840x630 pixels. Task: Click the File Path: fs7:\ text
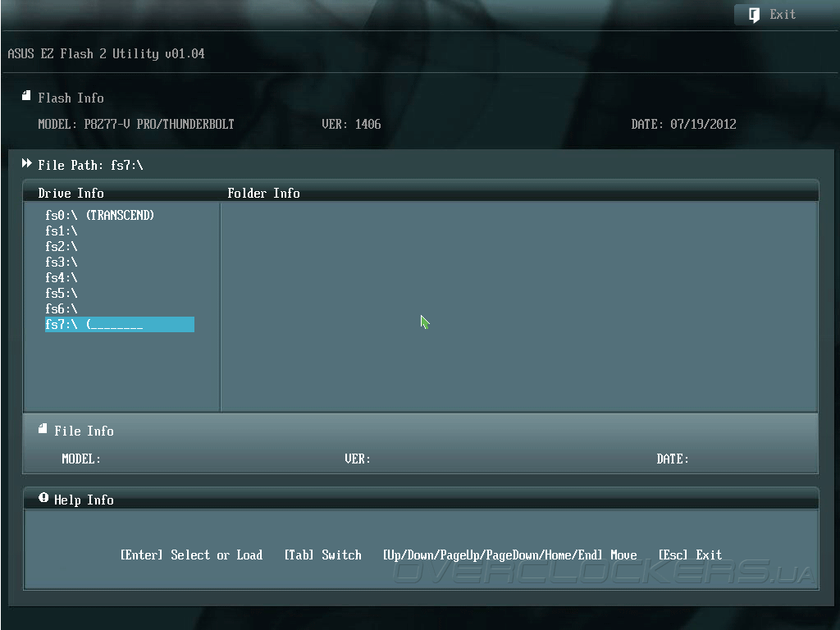[90, 166]
